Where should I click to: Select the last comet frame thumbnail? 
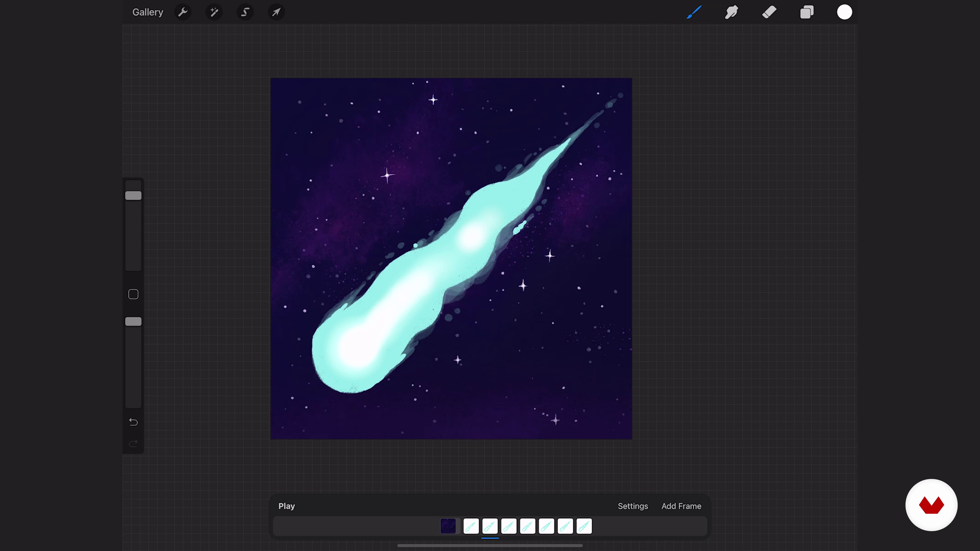[x=584, y=526]
